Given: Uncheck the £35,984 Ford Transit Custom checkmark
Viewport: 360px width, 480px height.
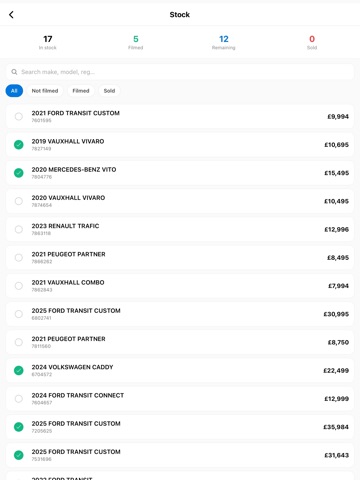Looking at the screenshot, I should (x=19, y=427).
